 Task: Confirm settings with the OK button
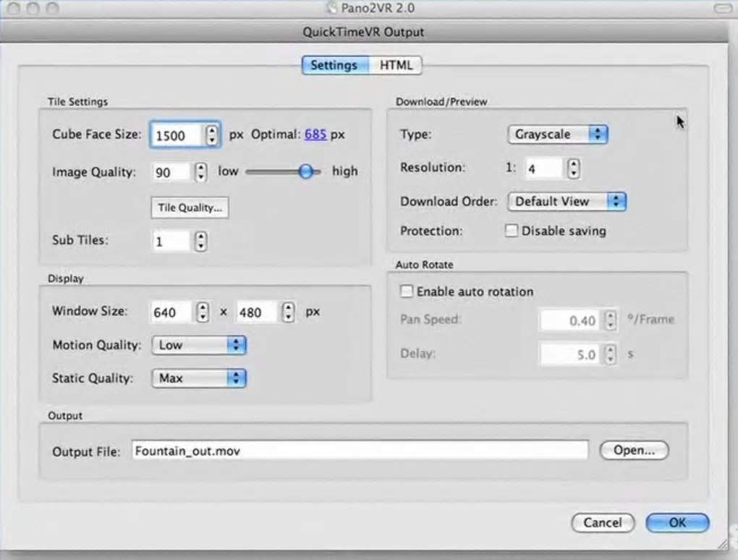click(x=677, y=523)
